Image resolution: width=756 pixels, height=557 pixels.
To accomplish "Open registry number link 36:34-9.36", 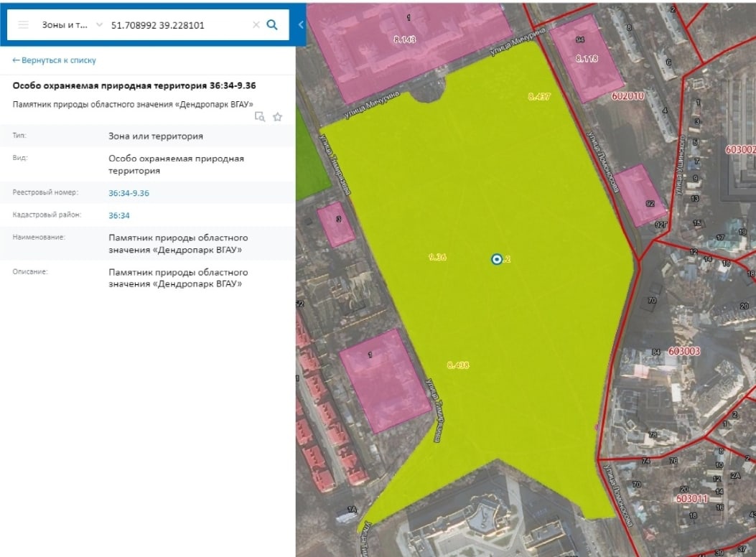I will click(129, 193).
